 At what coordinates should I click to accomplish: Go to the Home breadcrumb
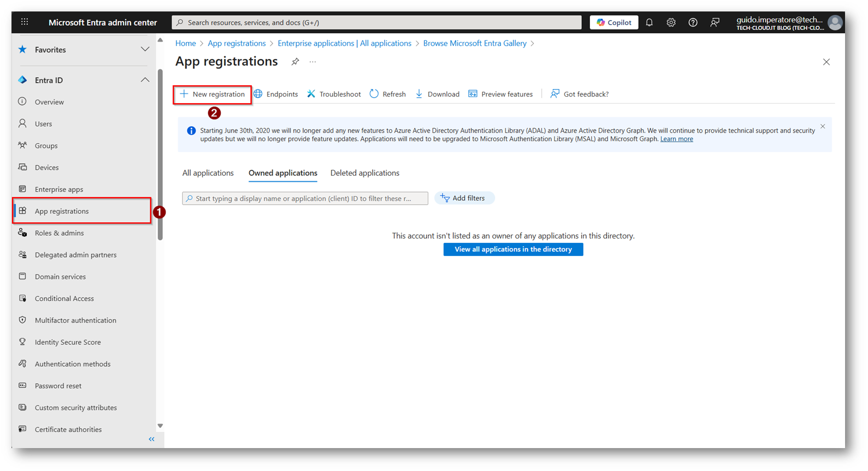[x=186, y=44]
